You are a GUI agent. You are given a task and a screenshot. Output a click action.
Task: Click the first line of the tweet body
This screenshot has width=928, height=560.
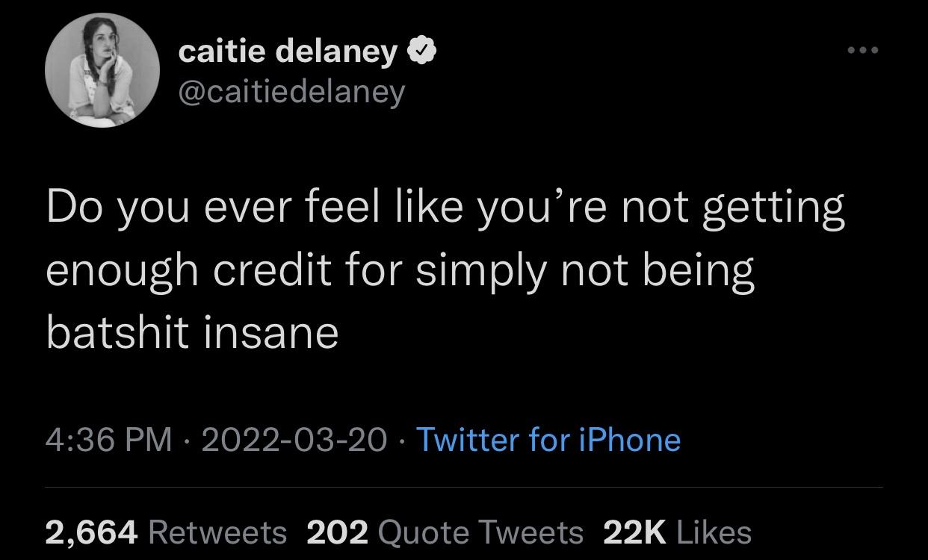(x=445, y=208)
